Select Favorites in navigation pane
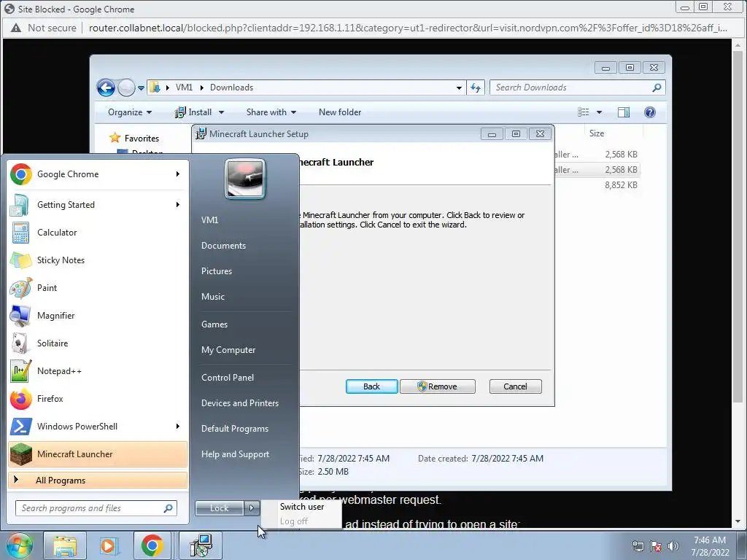The height and width of the screenshot is (560, 747). pos(142,138)
